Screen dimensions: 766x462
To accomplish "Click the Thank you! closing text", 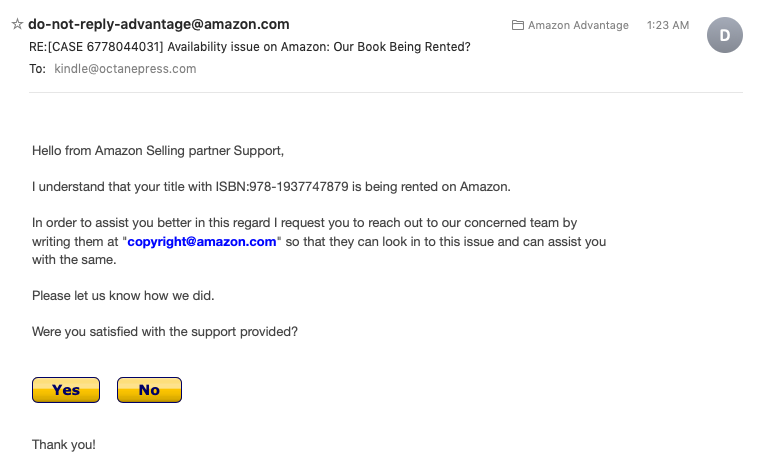I will coord(64,444).
